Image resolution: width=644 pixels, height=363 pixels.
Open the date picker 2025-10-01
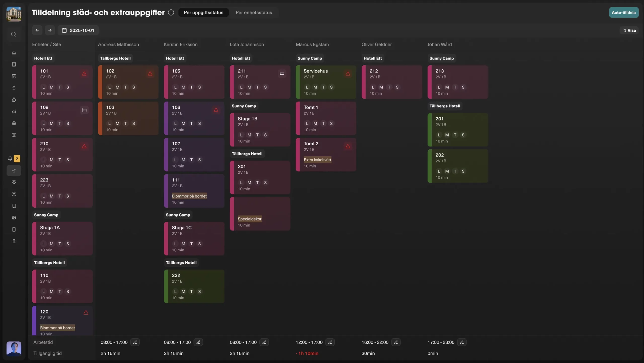coord(78,30)
